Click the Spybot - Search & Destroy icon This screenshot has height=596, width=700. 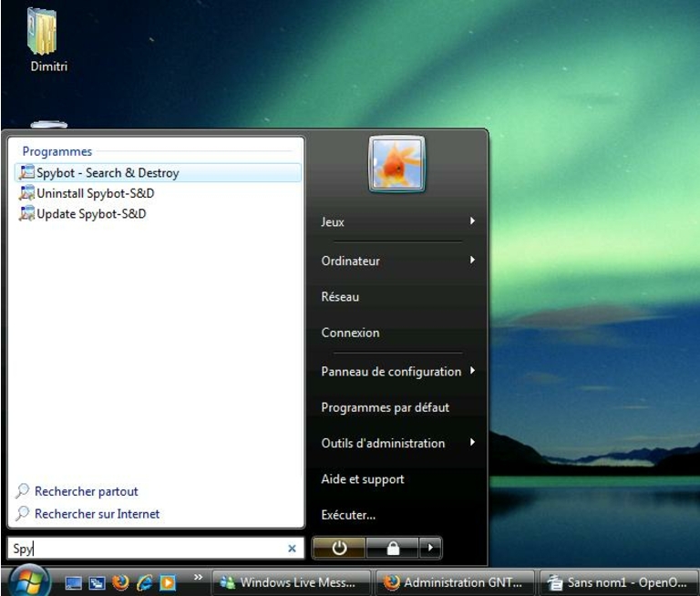26,172
